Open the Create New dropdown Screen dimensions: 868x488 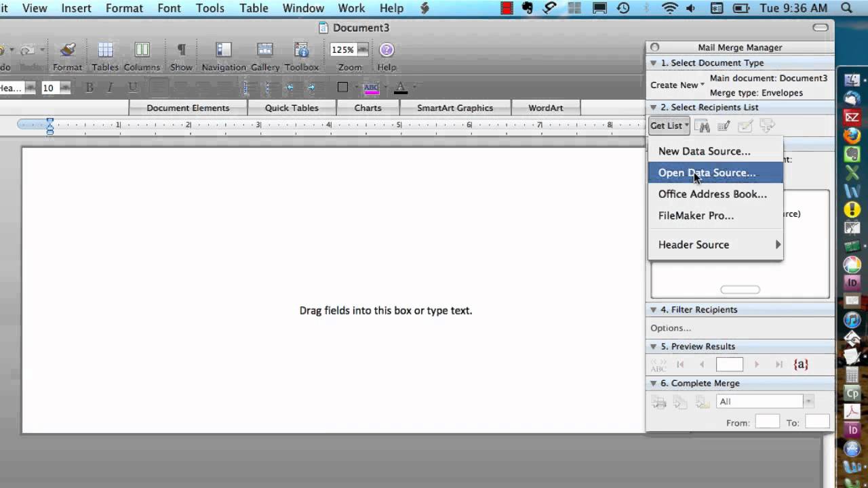coord(677,85)
